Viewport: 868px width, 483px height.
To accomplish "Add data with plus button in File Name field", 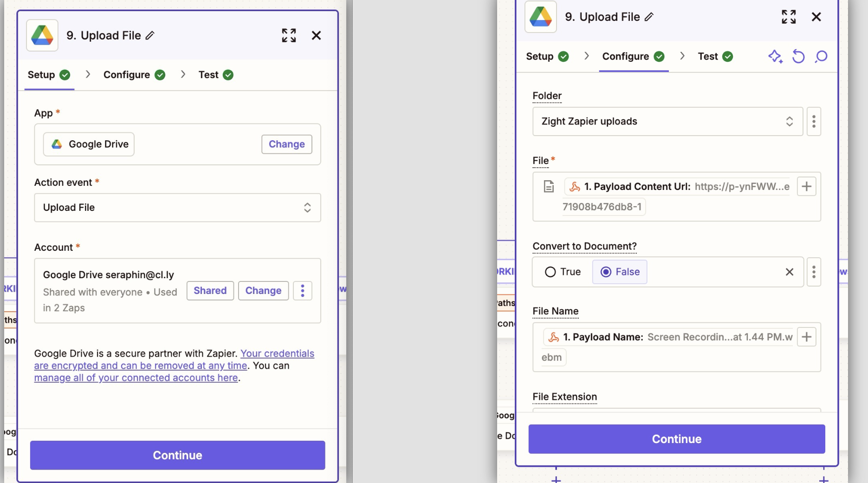I will click(807, 337).
